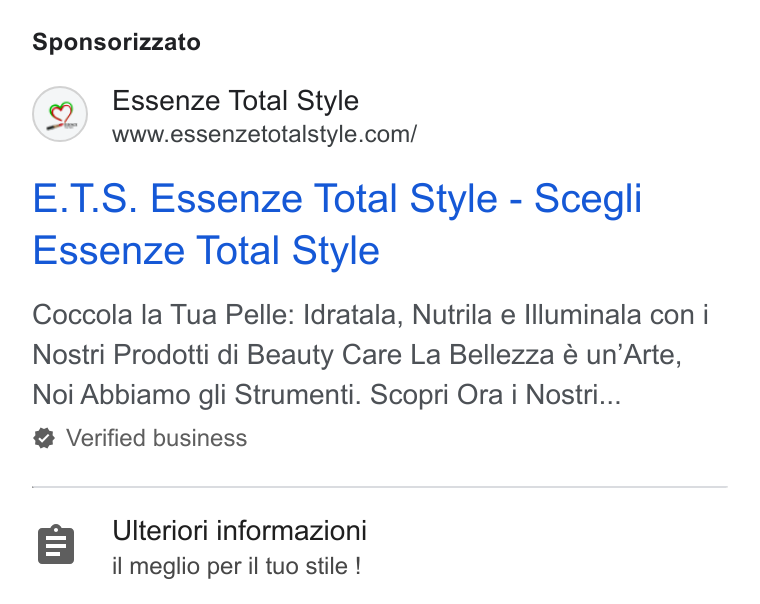Click E.T.S. at the headline start
Screen dimensions: 760x604
click(85, 198)
